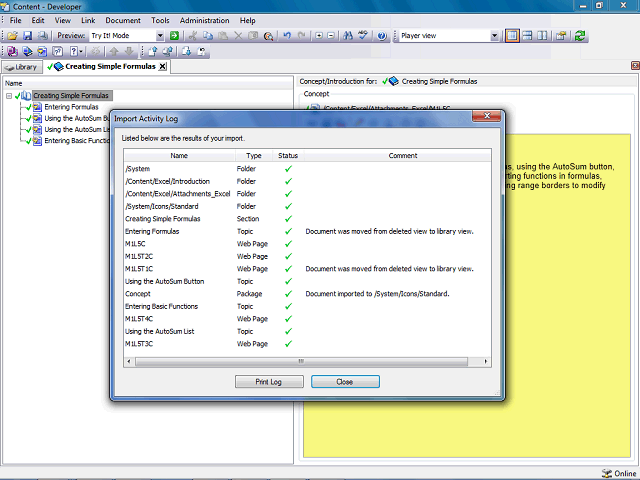Open the Link menu
The height and width of the screenshot is (480, 640).
coord(88,20)
